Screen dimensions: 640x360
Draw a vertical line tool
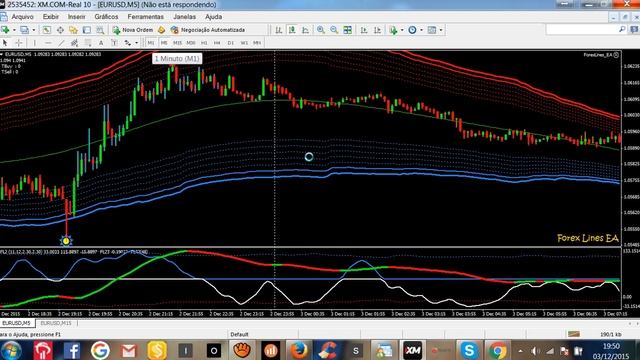click(x=35, y=42)
